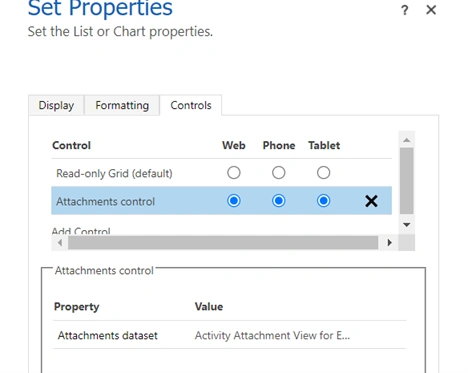Open the Controls tab
The height and width of the screenshot is (373, 468).
click(x=191, y=105)
